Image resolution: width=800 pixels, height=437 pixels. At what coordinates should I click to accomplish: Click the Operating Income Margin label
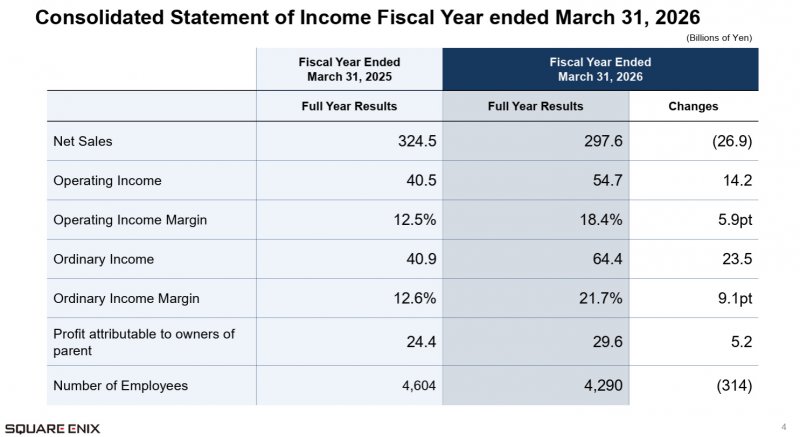pos(130,220)
